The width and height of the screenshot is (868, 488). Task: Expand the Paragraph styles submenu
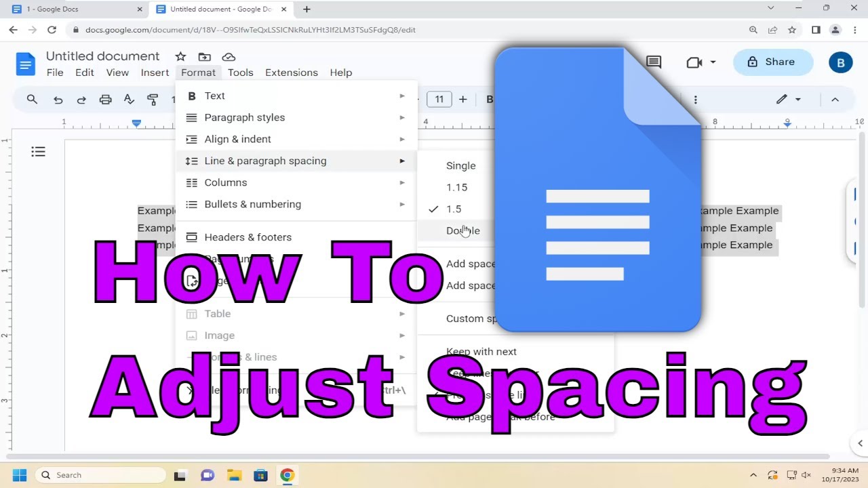(x=296, y=117)
